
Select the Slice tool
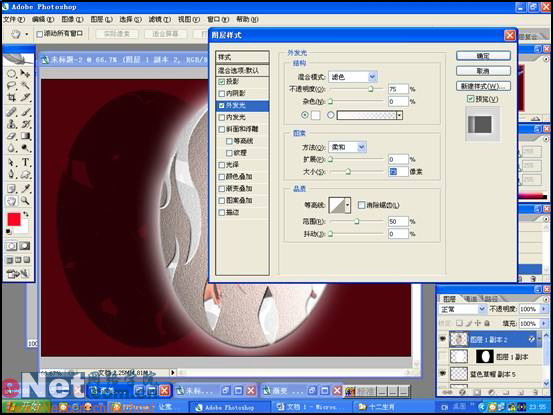(25, 97)
